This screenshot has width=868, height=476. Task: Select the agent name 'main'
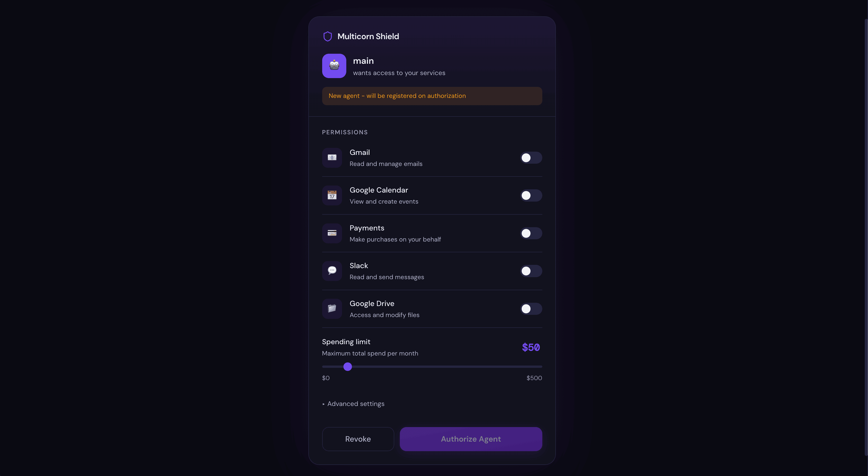[x=363, y=61]
